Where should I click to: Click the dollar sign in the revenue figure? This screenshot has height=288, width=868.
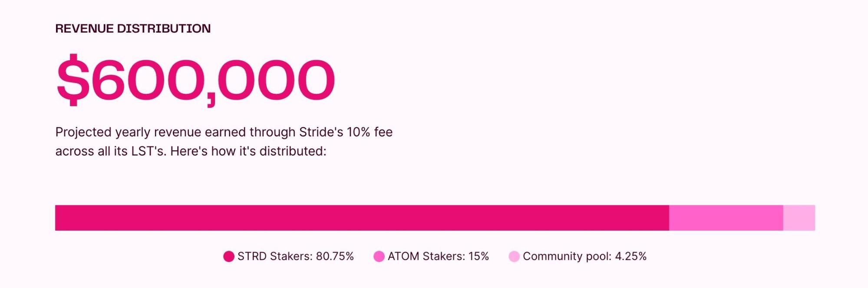(73, 80)
